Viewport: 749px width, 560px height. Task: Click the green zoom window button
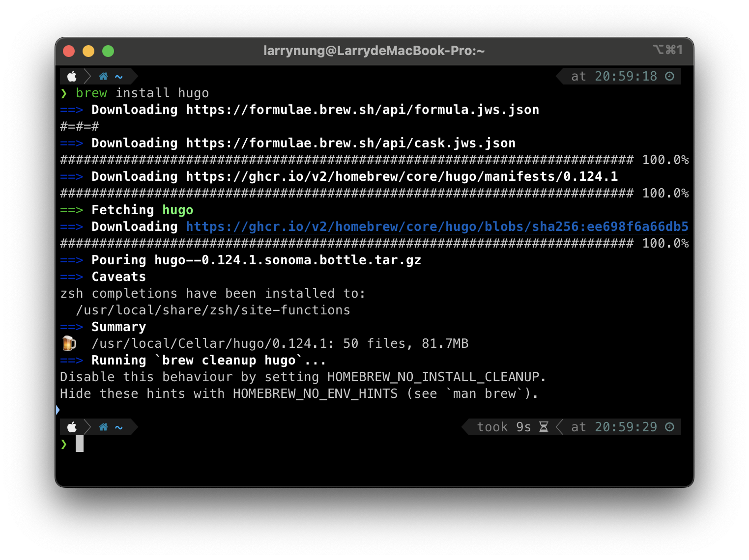[108, 51]
